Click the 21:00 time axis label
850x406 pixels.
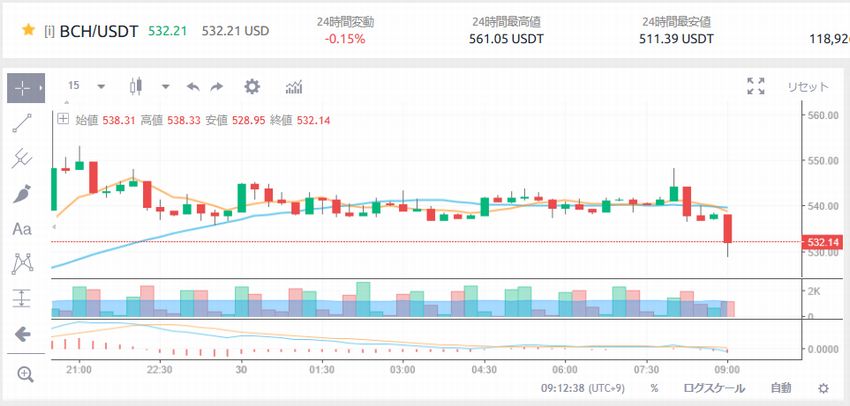point(79,370)
